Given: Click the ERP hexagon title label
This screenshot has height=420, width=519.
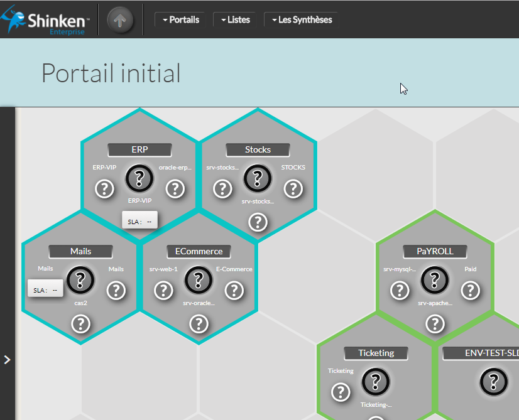Looking at the screenshot, I should point(139,149).
